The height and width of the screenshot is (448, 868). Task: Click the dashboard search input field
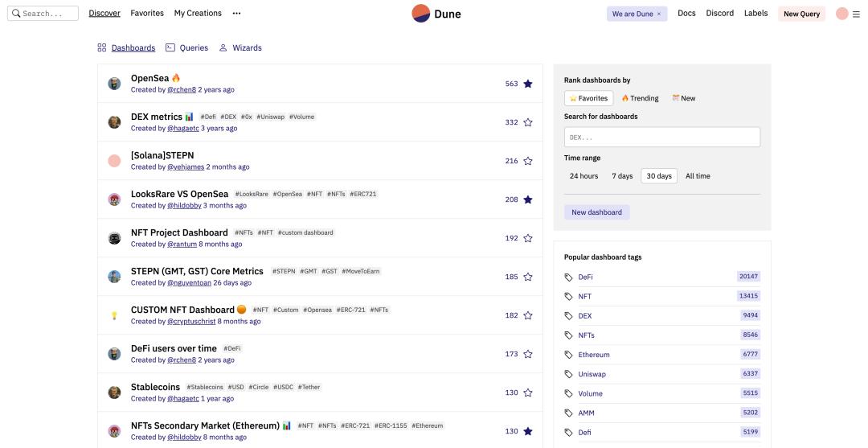(x=661, y=138)
